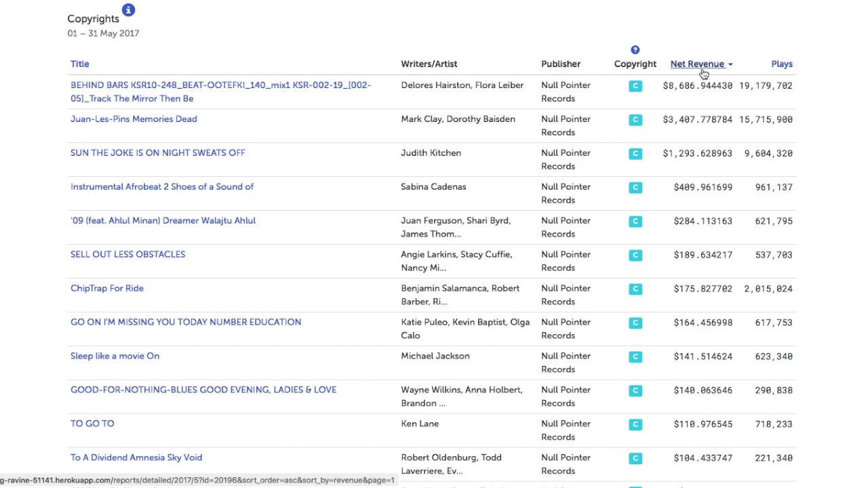
Task: Click the question mark icon above Copyright column
Action: click(635, 50)
